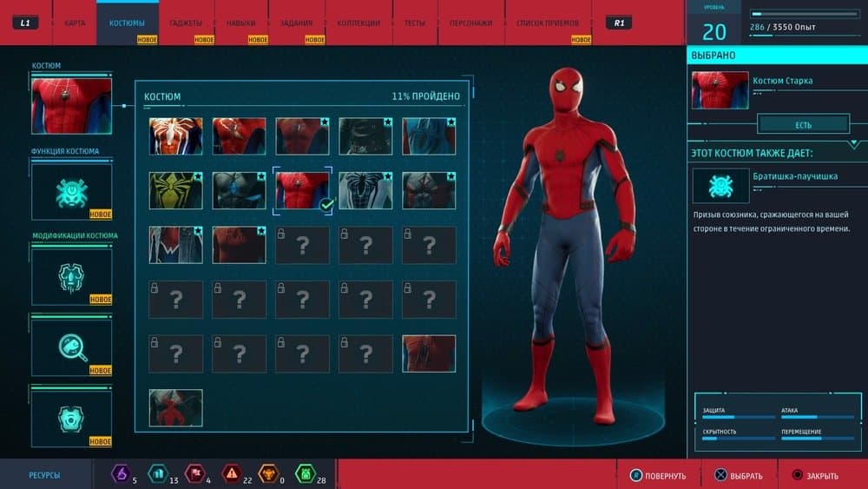Click the Выбрано header

[777, 56]
